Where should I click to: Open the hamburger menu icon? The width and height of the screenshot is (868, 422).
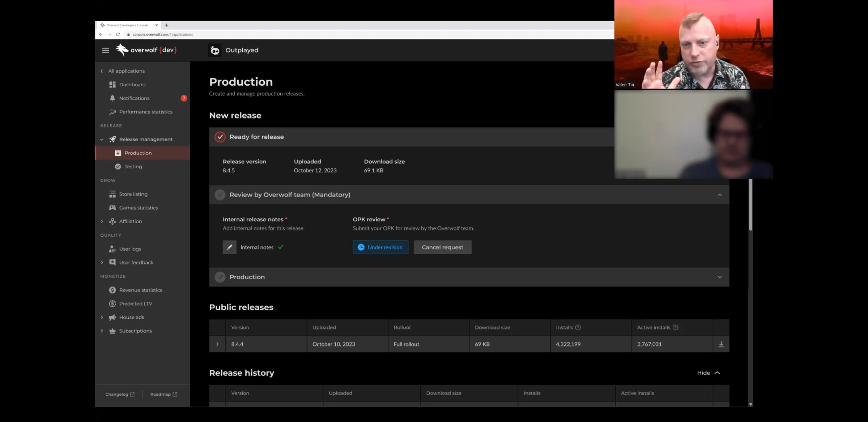click(105, 50)
